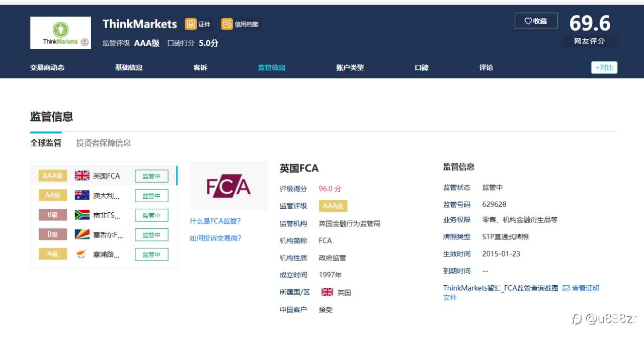
Task: Select the 南非FS regulator entry
Action: pos(104,215)
